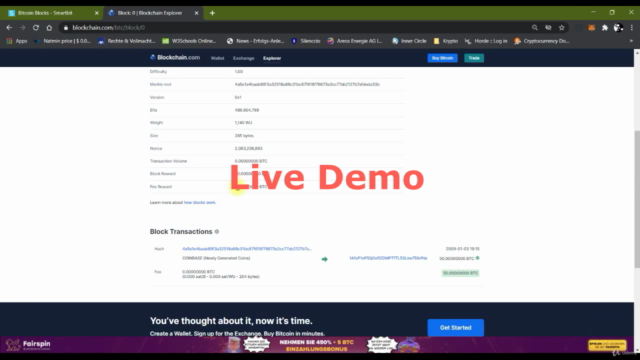Click the address bar URL field

pyautogui.click(x=294, y=28)
